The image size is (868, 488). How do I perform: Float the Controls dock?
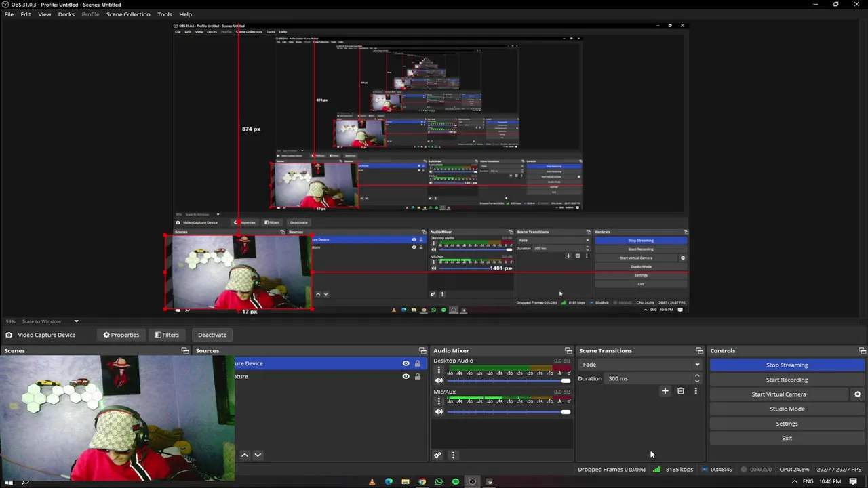[862, 350]
